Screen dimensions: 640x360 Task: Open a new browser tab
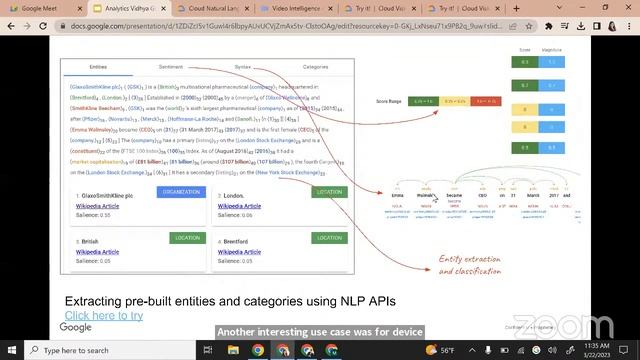coord(516,8)
